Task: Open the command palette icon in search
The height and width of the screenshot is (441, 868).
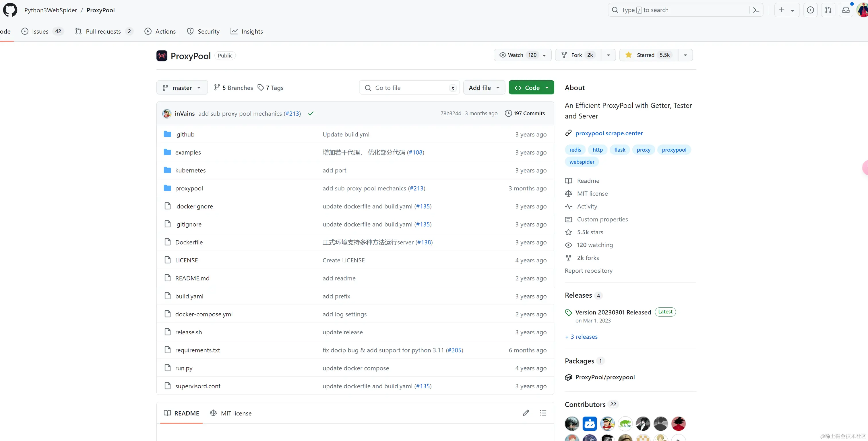Action: [x=756, y=10]
